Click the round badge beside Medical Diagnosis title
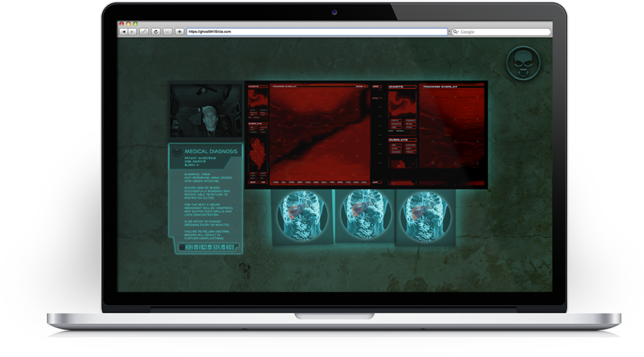Image resolution: width=644 pixels, height=357 pixels. tap(177, 151)
